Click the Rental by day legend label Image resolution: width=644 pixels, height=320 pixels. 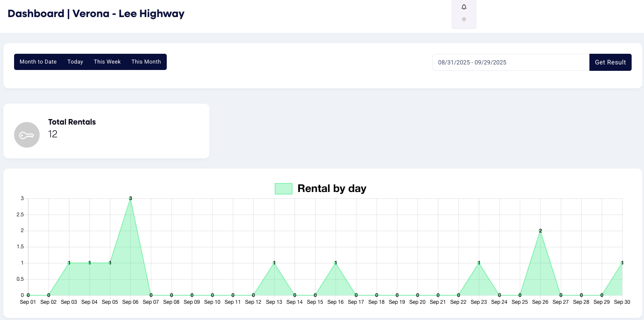(332, 189)
